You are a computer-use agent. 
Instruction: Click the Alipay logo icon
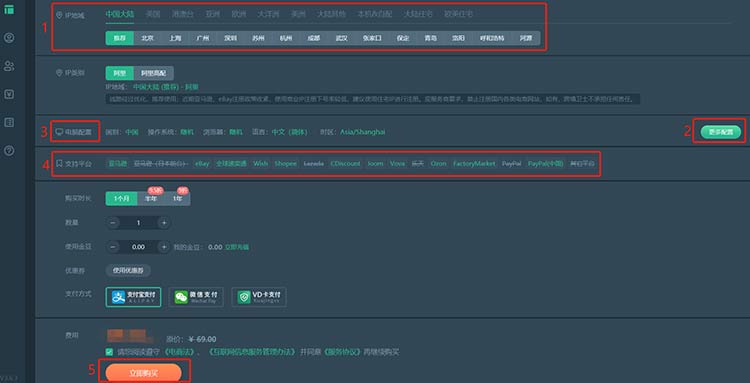pos(118,297)
